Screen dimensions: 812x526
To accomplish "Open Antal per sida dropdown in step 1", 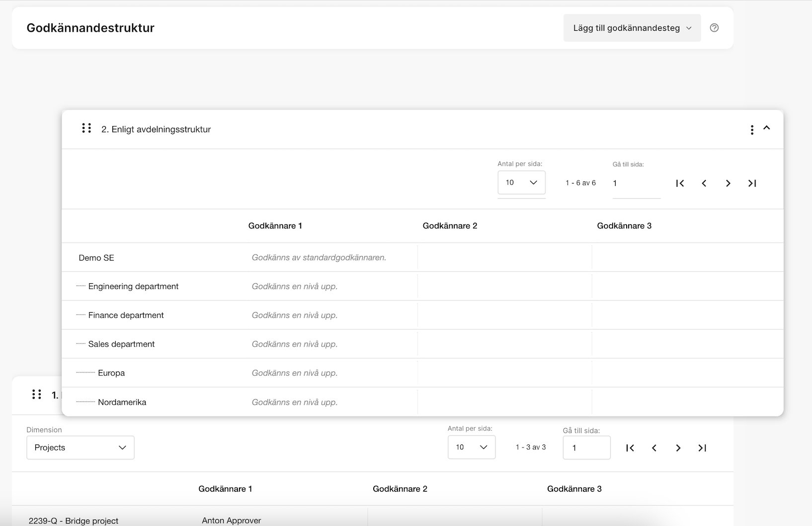I will point(472,447).
